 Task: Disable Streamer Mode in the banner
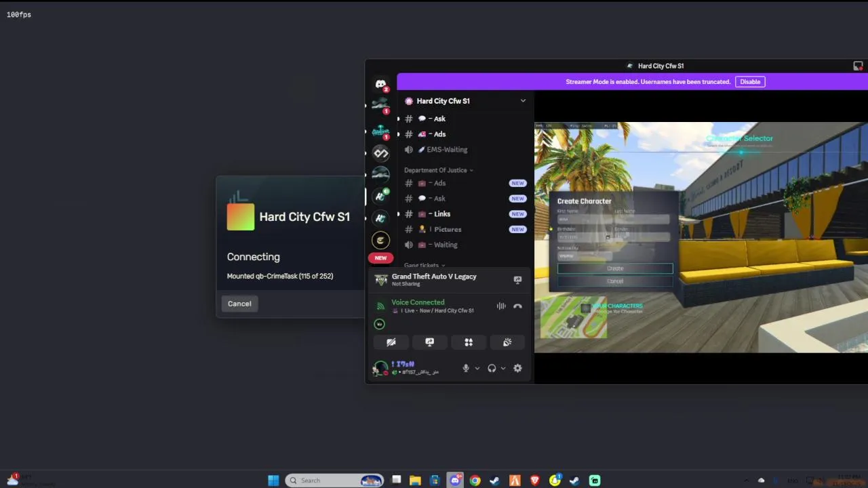point(750,82)
